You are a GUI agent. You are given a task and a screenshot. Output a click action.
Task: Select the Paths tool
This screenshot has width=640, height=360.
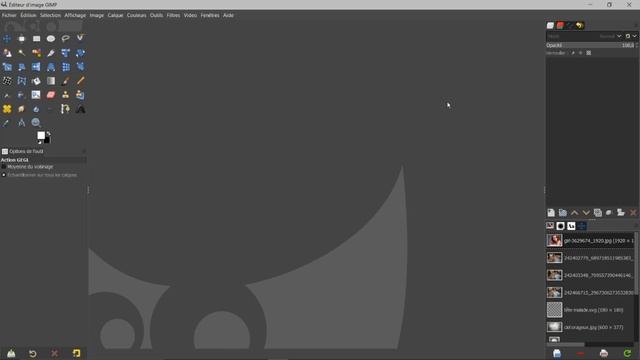coord(65,109)
